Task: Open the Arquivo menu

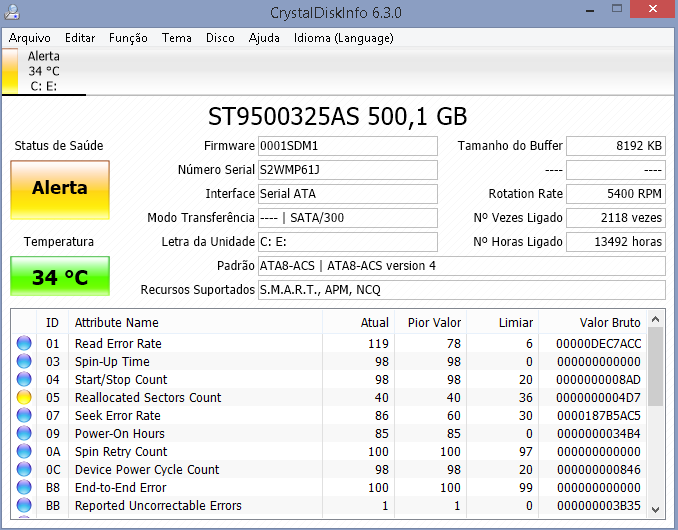Action: [x=30, y=38]
